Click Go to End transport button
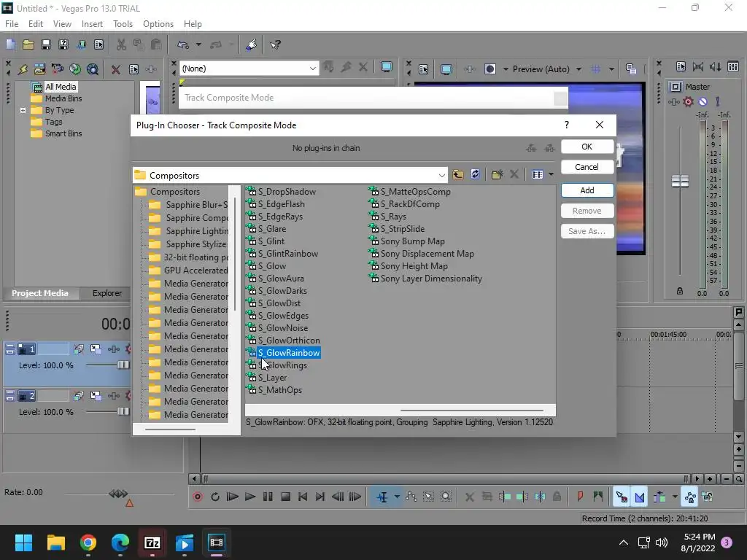The width and height of the screenshot is (747, 560). (x=320, y=497)
